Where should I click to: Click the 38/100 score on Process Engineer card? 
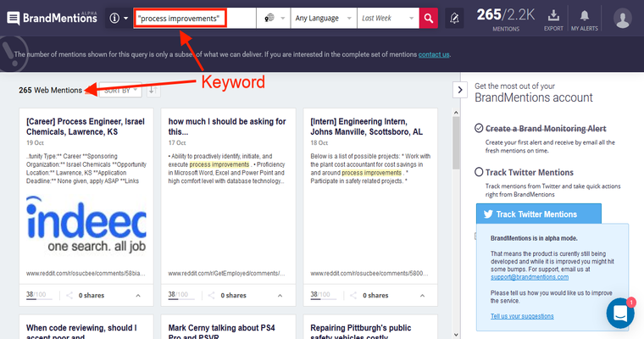coord(36,295)
